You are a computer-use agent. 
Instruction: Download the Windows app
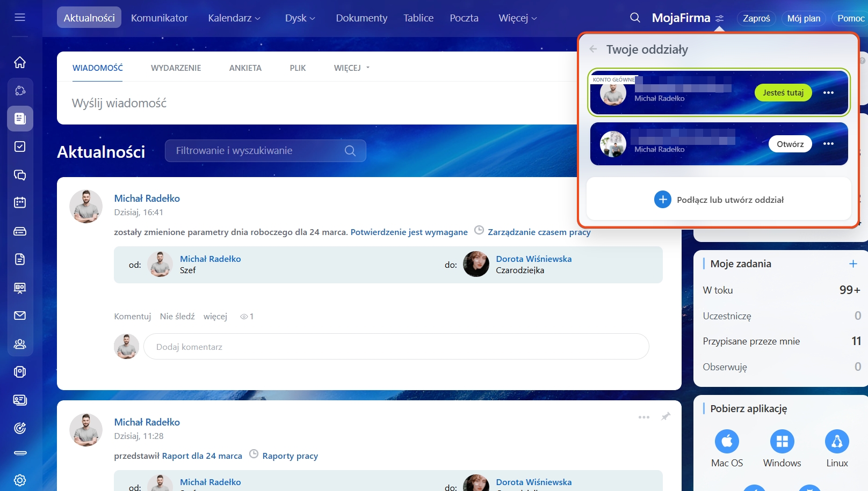coord(782,442)
